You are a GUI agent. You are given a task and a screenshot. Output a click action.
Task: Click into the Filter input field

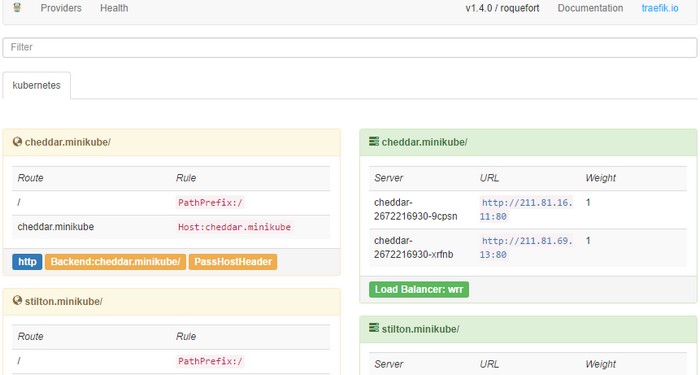(350, 47)
